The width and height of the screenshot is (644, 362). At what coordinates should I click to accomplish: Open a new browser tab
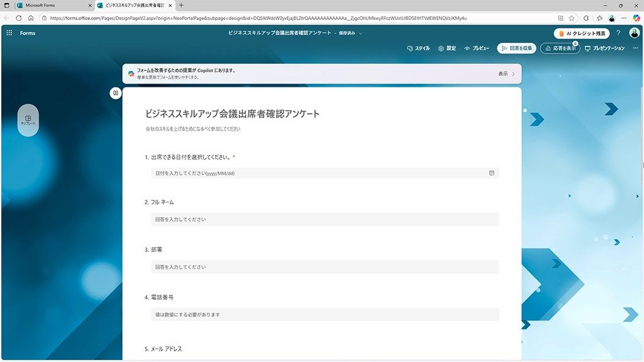tap(182, 5)
